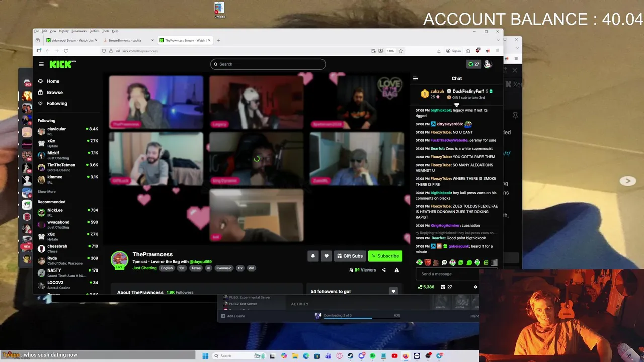Viewport: 644px width, 362px height.
Task: Open the Bookmarks menu
Action: [x=79, y=31]
